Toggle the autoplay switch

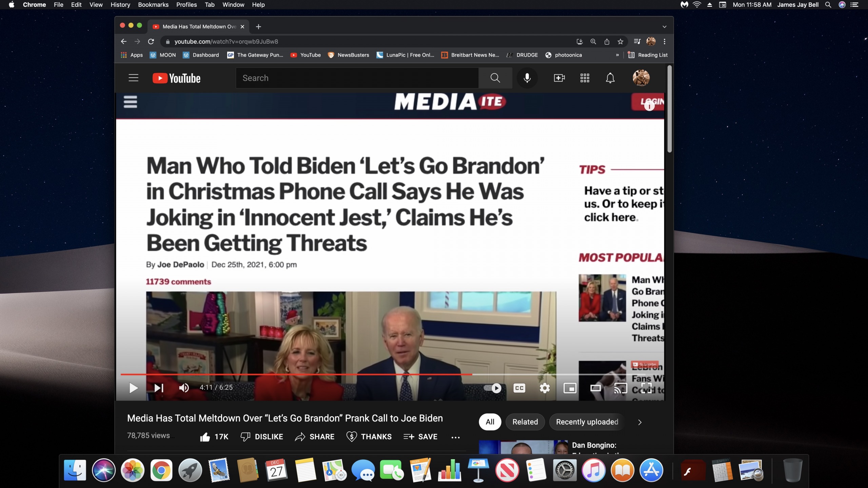click(493, 388)
